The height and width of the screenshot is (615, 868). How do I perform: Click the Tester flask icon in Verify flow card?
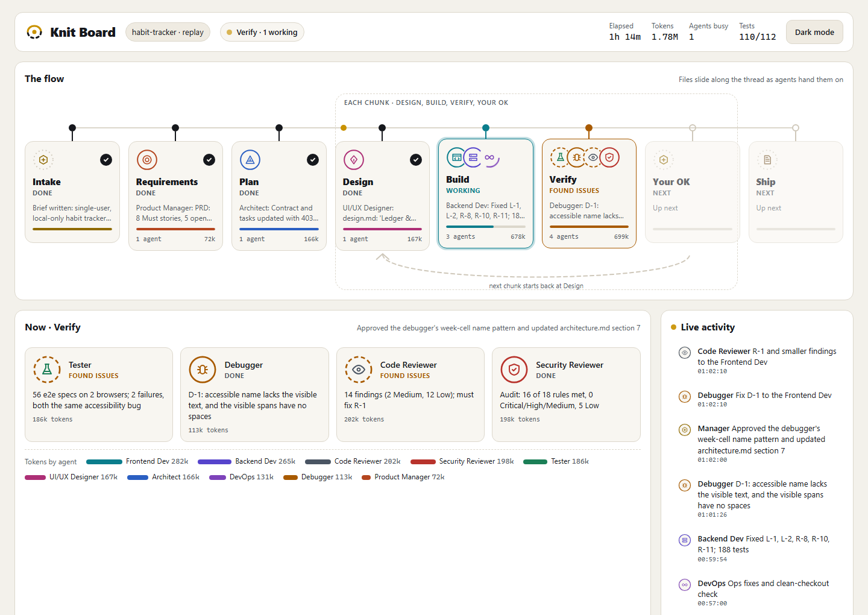560,157
